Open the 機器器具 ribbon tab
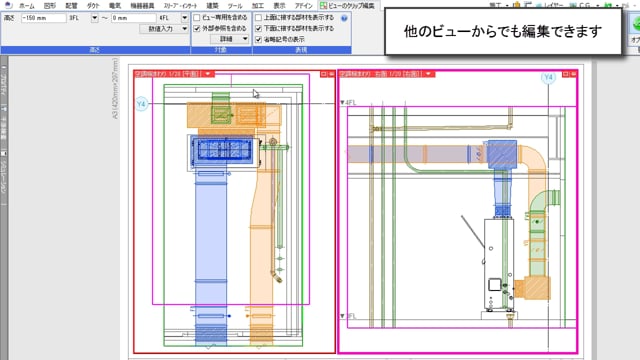Screen dimensions: 640x360 (142, 6)
